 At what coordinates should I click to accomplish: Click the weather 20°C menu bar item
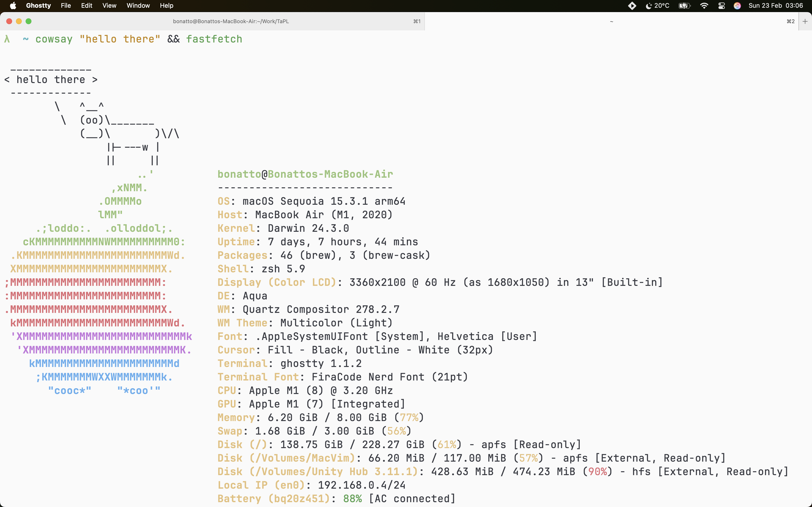click(657, 6)
